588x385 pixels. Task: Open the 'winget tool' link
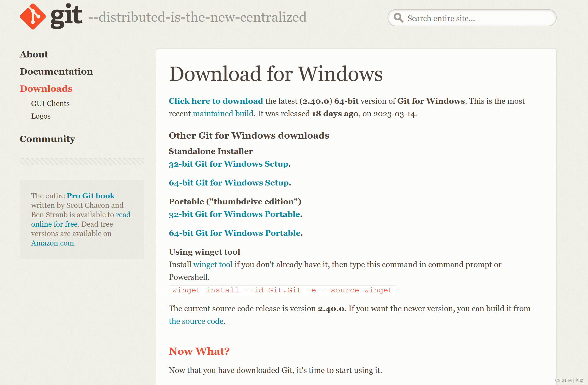pyautogui.click(x=213, y=264)
